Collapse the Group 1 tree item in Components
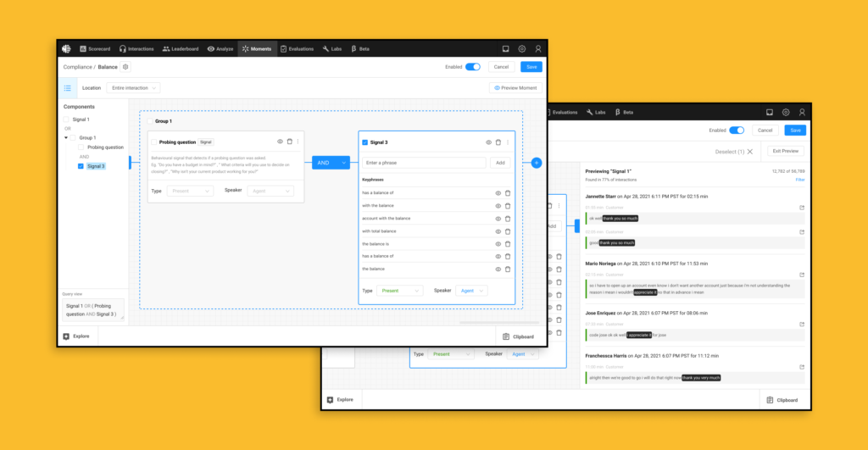The image size is (868, 450). tap(66, 137)
